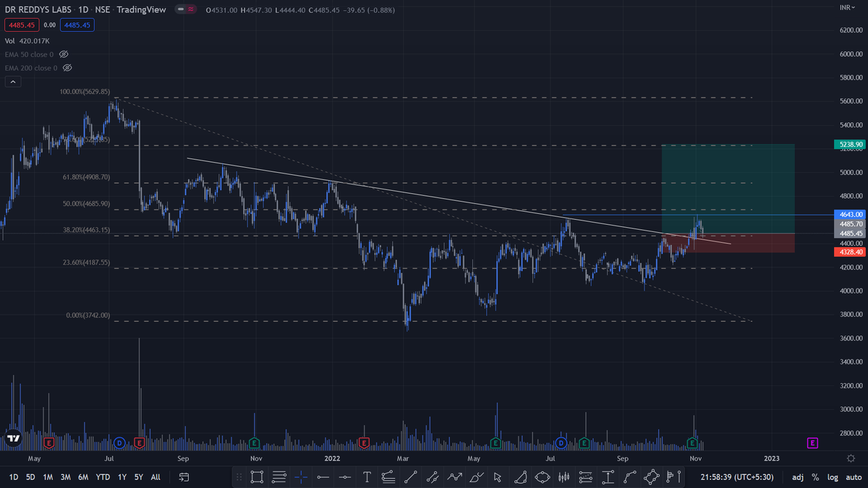Switch to 3M range
Screen dimensions: 868x488
(65, 477)
